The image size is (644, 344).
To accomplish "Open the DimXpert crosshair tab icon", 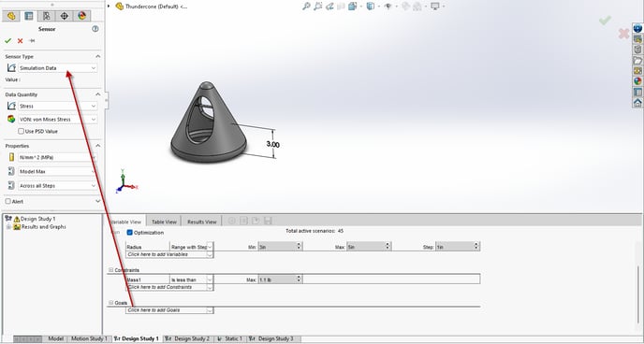I will click(64, 16).
